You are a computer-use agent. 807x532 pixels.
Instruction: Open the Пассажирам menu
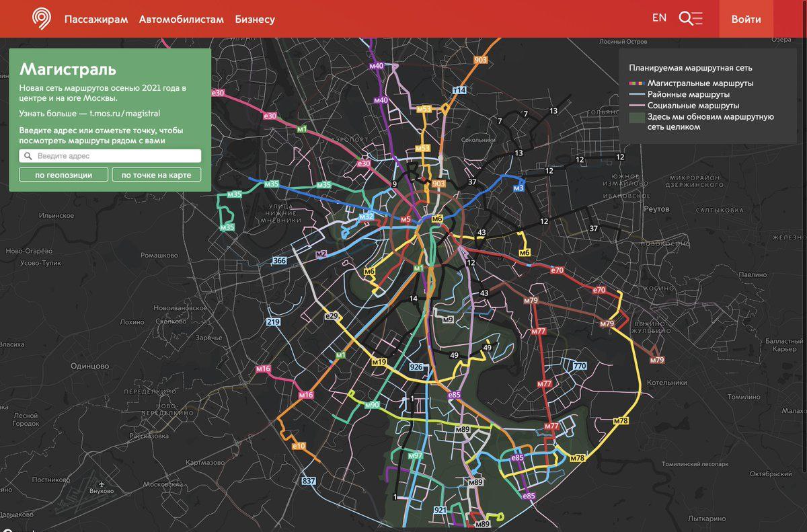click(96, 19)
